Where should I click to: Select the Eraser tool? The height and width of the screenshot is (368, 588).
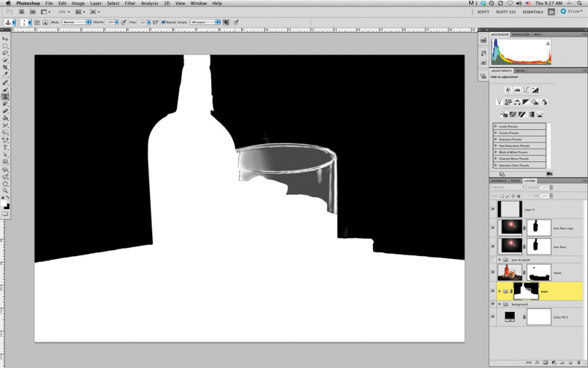(5, 111)
